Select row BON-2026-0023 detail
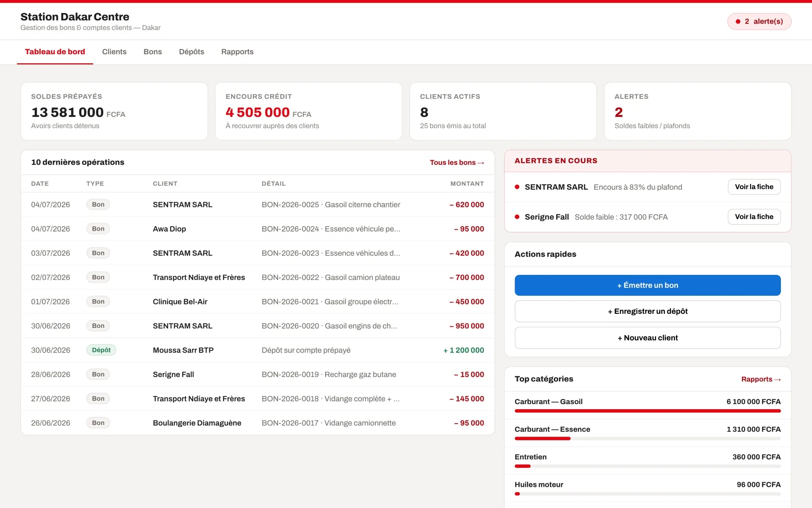Viewport: 812px width, 508px height. pyautogui.click(x=331, y=253)
